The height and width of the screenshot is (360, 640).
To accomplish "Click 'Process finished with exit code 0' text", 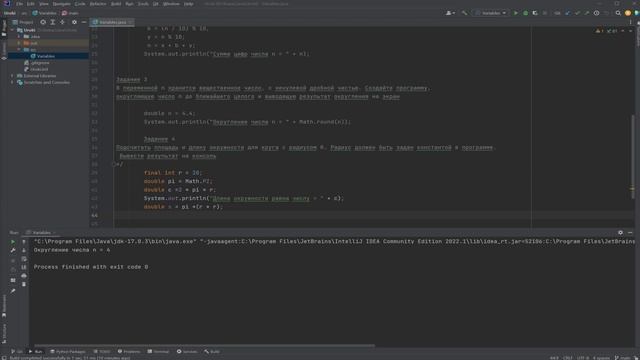I will click(91, 267).
